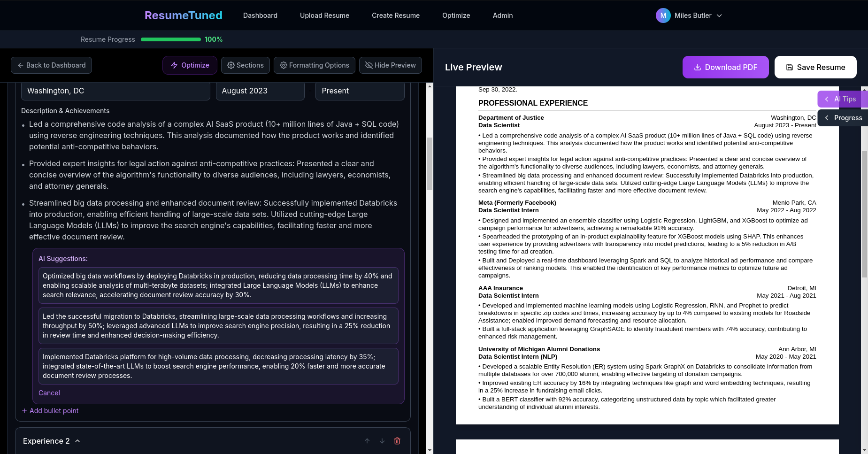Move Experience 2 down with arrow icon
Image resolution: width=868 pixels, height=454 pixels.
coord(382,441)
